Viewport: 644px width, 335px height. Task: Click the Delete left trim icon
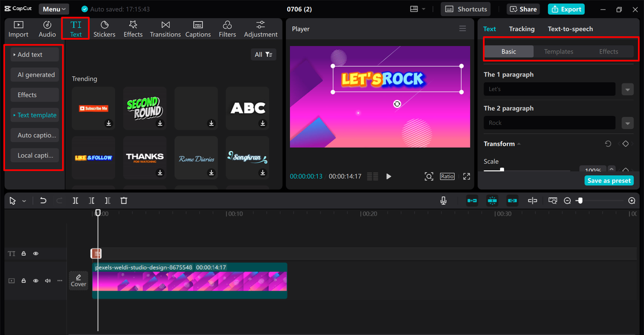(91, 200)
